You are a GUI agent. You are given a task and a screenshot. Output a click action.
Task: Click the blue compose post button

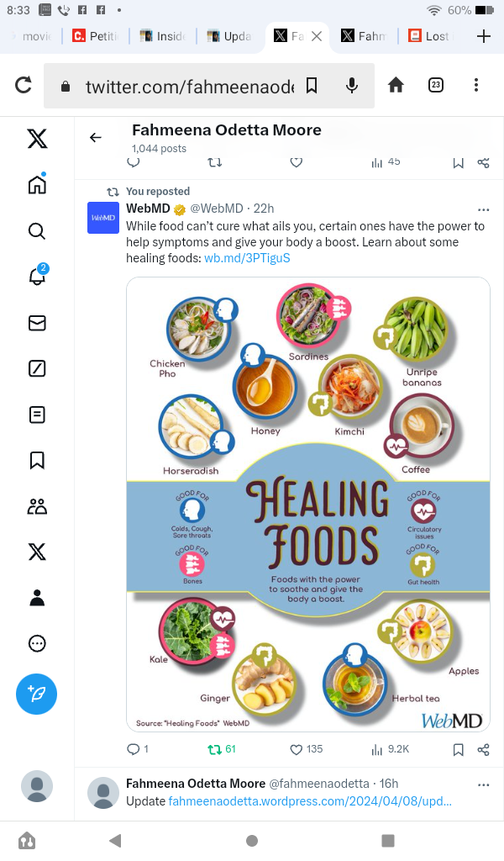pyautogui.click(x=37, y=695)
